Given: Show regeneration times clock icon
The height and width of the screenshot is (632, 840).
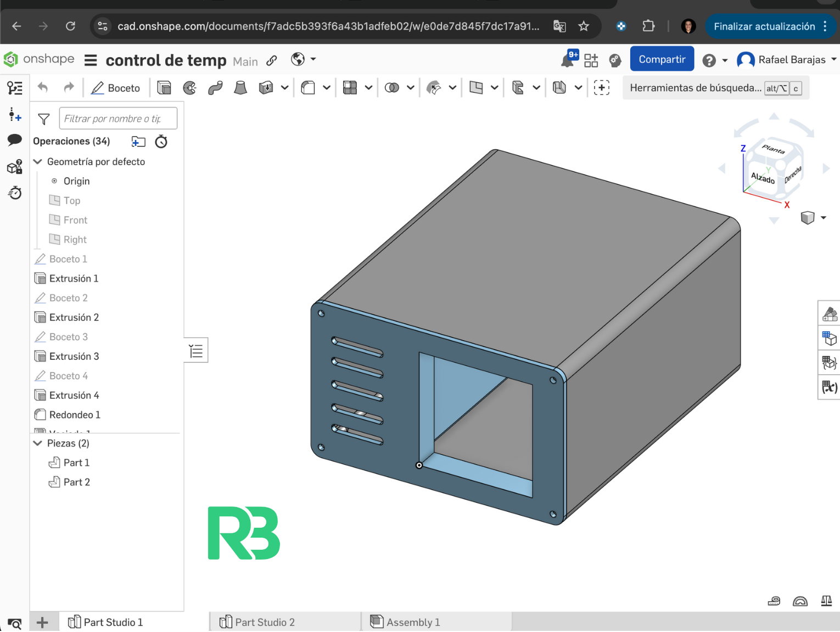Looking at the screenshot, I should tap(161, 142).
